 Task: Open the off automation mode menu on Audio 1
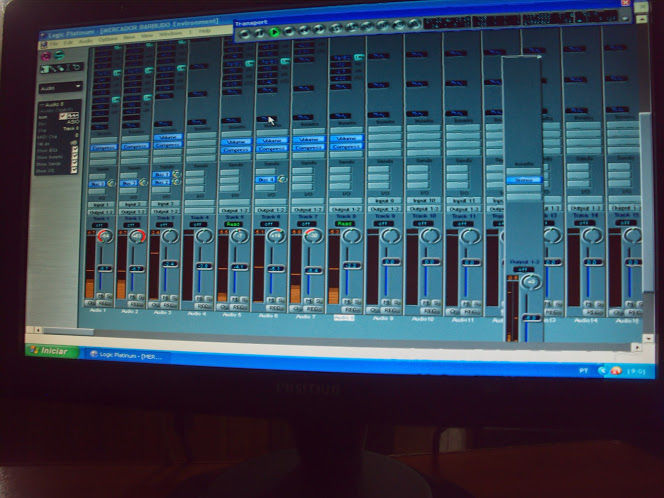coord(100,225)
